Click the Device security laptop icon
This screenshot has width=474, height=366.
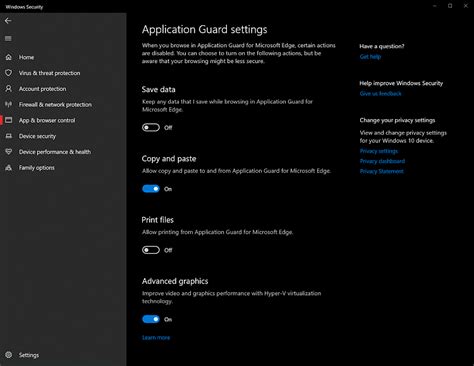pos(9,136)
